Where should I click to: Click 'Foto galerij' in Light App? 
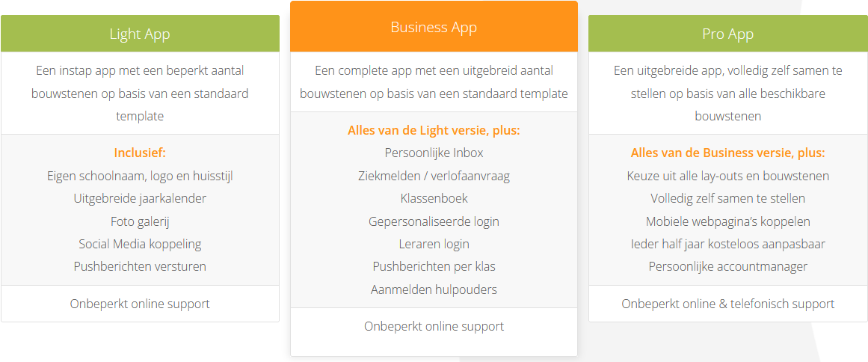coord(140,221)
